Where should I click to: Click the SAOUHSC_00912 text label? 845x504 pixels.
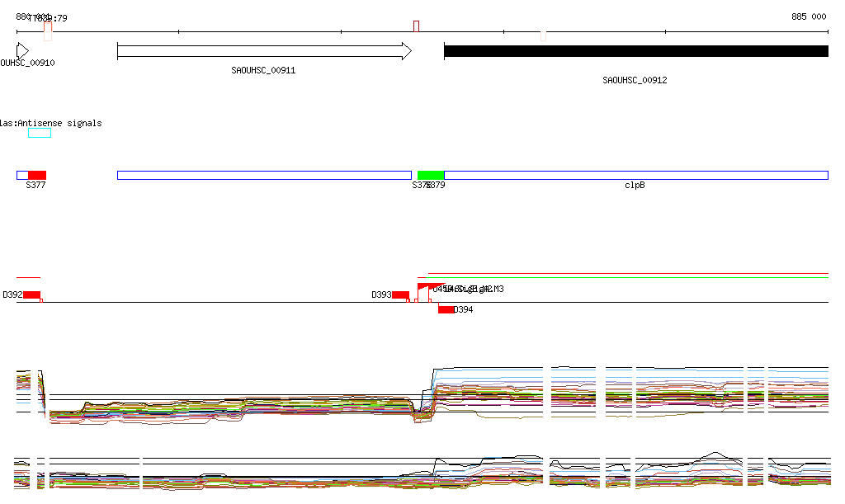pos(635,80)
